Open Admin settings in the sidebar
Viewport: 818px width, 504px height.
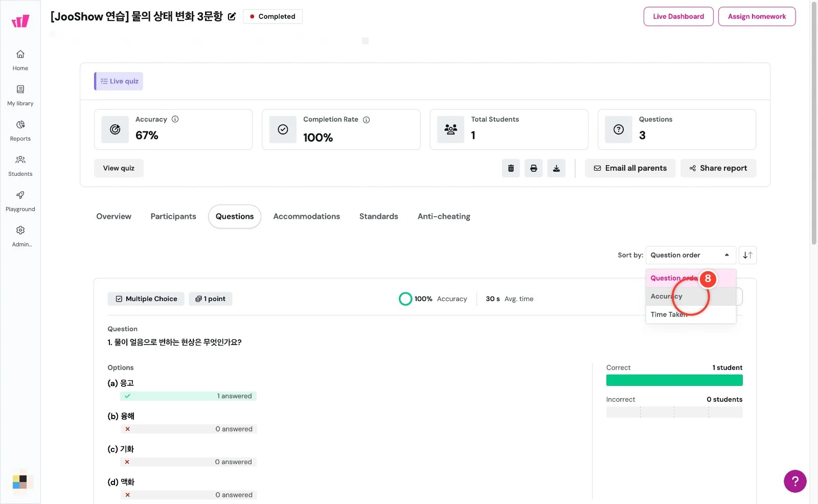coord(20,236)
